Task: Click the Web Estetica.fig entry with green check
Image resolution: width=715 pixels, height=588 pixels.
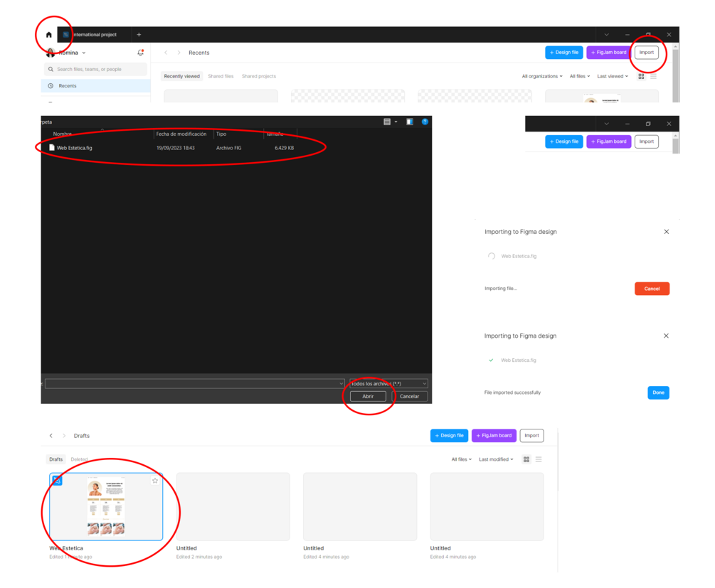Action: (x=513, y=360)
